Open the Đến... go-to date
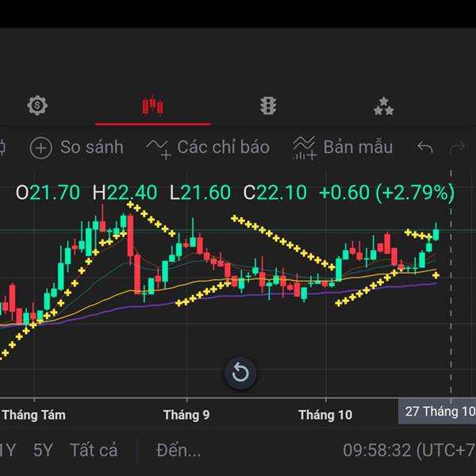The height and width of the screenshot is (476, 476). (x=178, y=450)
